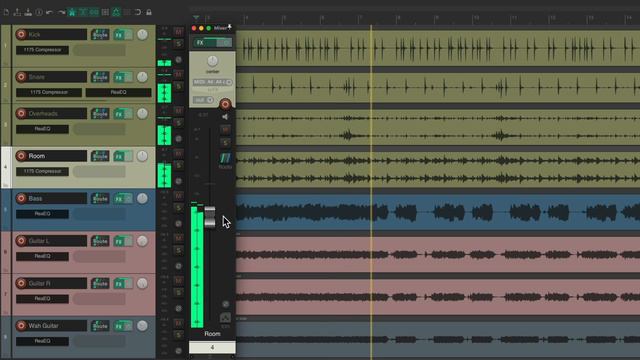
Task: Click the New Project toolbar icon
Action: click(x=6, y=12)
